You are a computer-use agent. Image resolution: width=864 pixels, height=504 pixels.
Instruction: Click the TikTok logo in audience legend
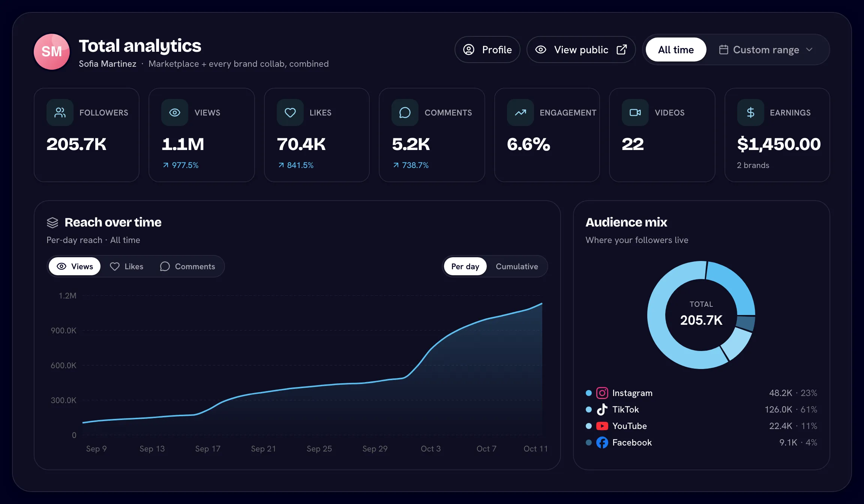click(602, 409)
